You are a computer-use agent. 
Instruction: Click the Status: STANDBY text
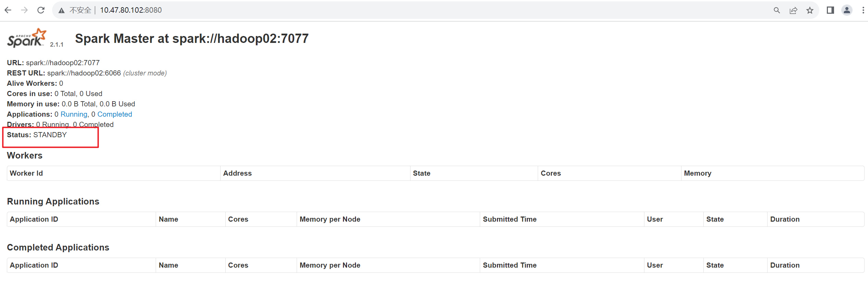pyautogui.click(x=37, y=135)
